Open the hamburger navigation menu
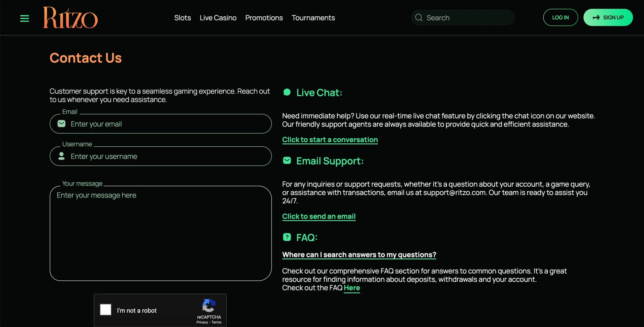The width and height of the screenshot is (644, 327). [x=24, y=18]
